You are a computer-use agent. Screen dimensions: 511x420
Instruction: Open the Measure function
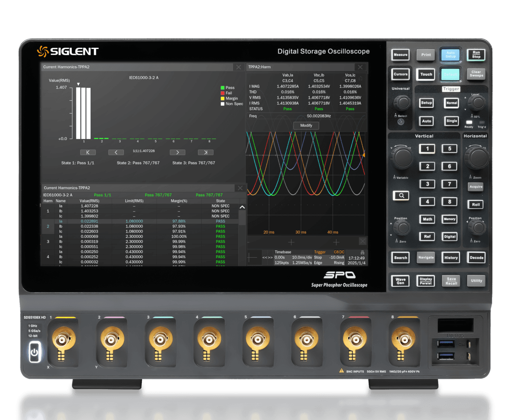[400, 55]
